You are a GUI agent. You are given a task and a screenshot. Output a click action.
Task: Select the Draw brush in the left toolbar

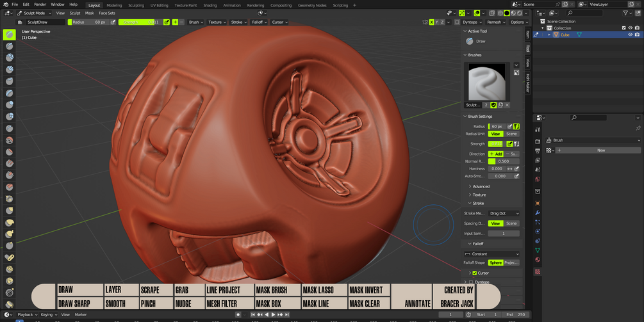click(x=9, y=35)
